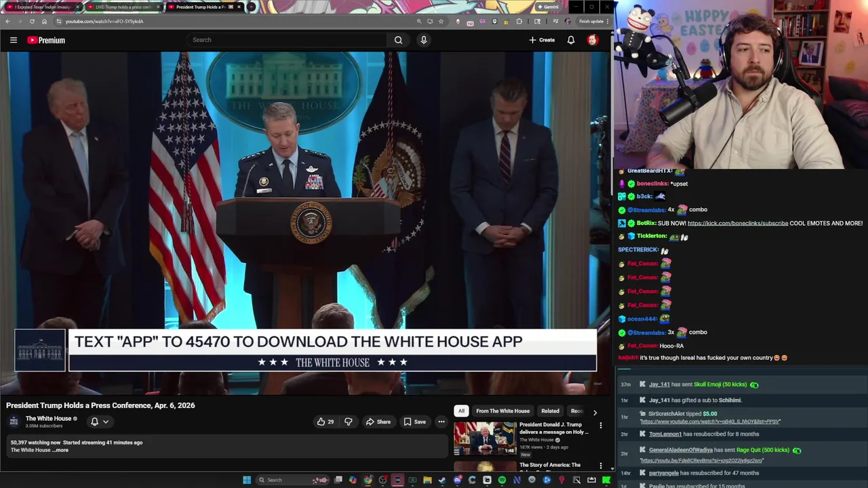Viewport: 868px width, 488px height.
Task: Open the YouTube hamburger guide menu
Action: coord(14,40)
